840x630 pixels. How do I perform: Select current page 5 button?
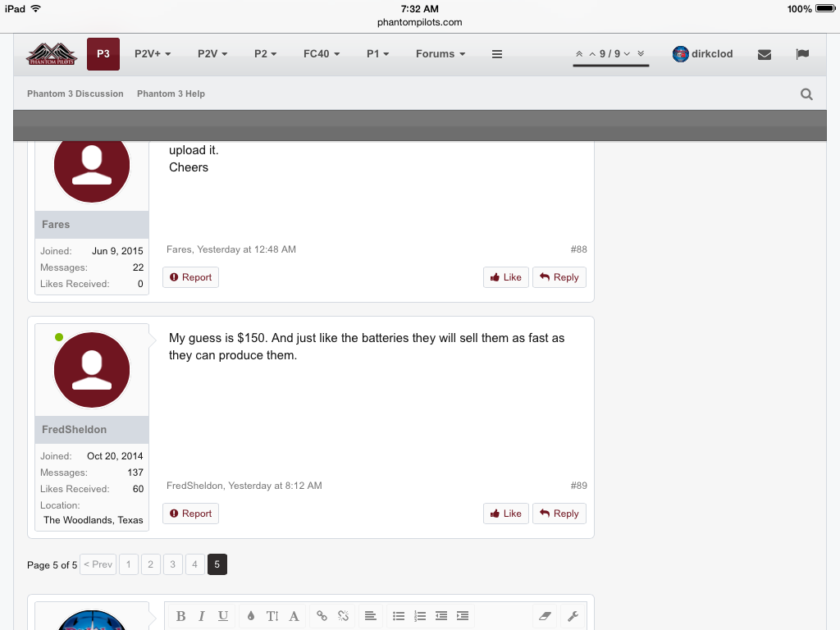tap(217, 564)
